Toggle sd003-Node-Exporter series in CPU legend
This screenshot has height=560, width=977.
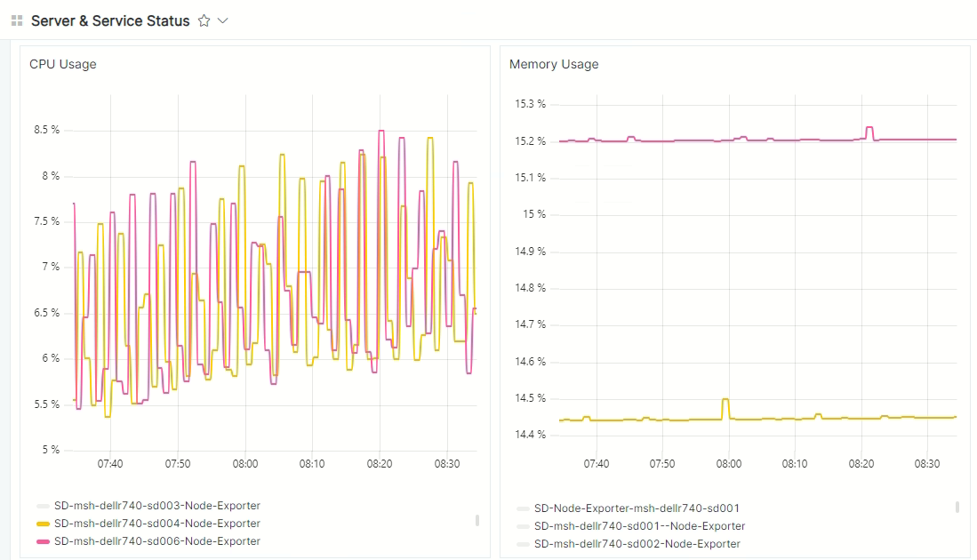point(157,506)
